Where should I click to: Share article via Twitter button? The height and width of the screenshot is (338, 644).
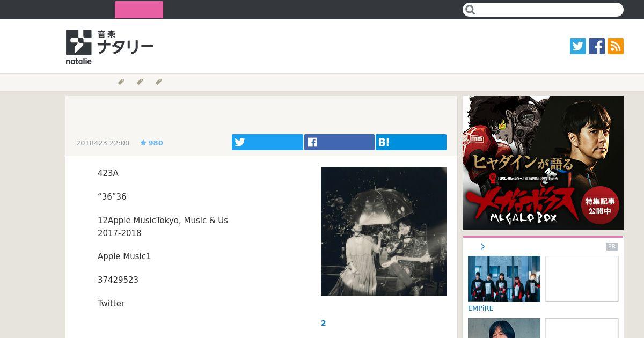pos(267,142)
